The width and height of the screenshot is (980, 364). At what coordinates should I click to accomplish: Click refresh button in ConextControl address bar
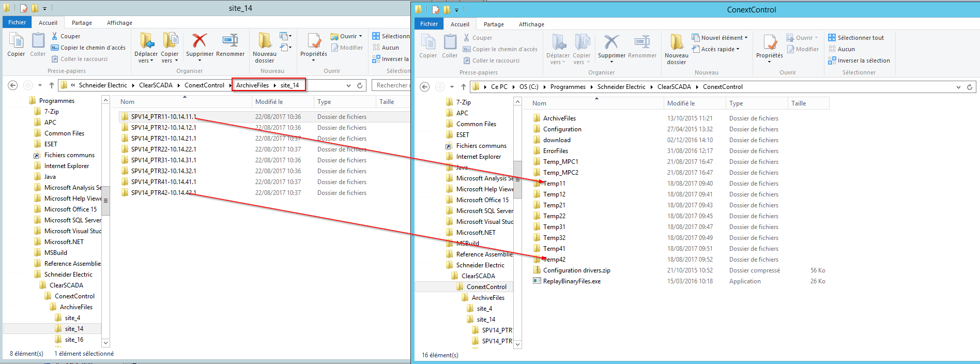point(970,87)
